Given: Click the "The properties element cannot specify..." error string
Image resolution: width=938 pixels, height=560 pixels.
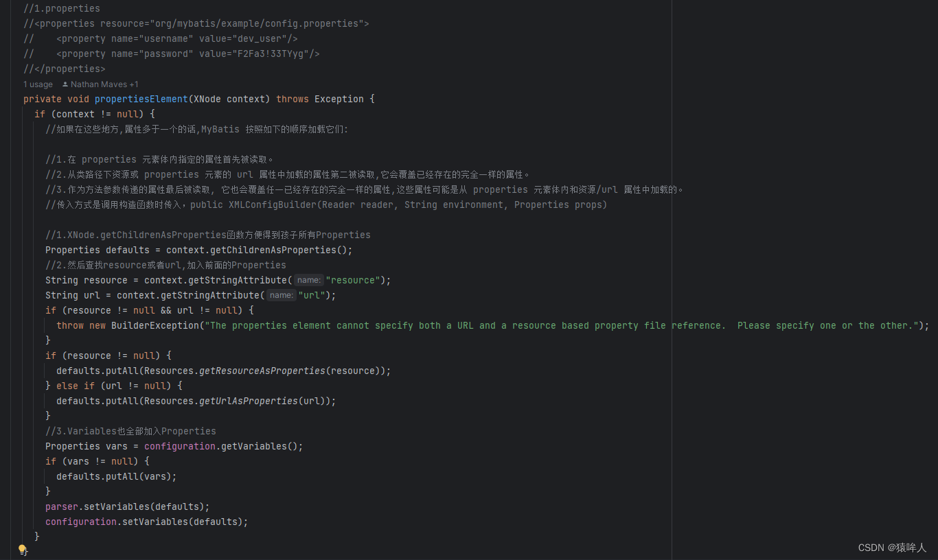Looking at the screenshot, I should (x=562, y=325).
